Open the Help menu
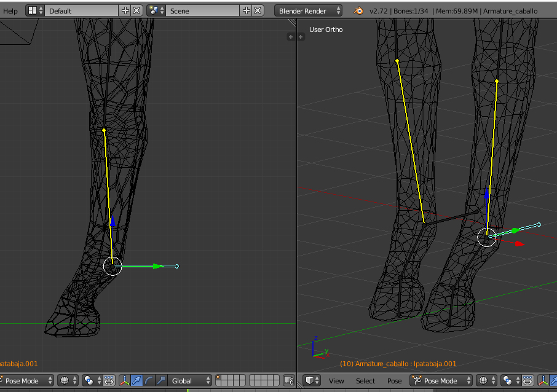Viewport: 557px width, 392px height. 10,11
